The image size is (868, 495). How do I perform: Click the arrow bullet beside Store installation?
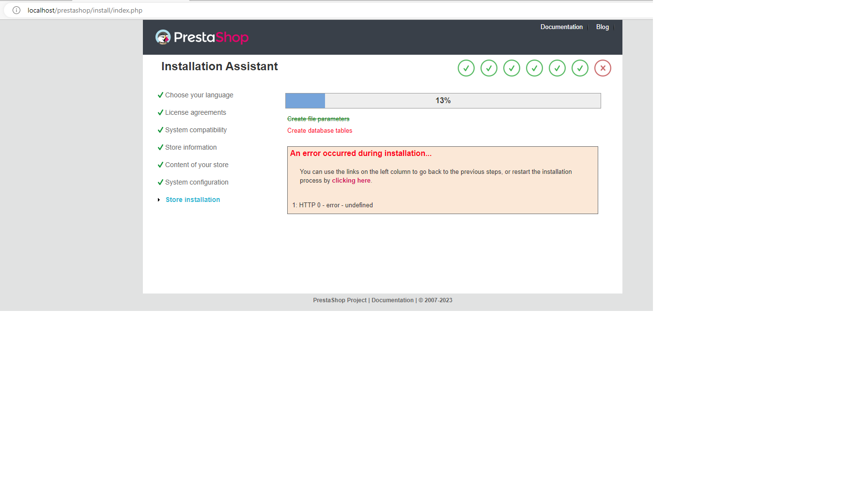pyautogui.click(x=159, y=200)
